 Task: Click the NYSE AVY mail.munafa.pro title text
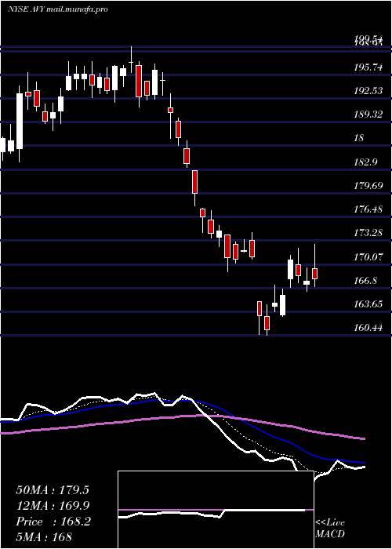[57, 9]
